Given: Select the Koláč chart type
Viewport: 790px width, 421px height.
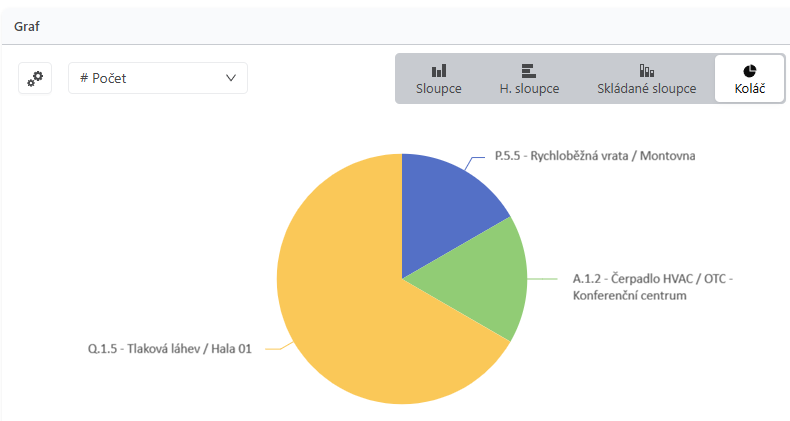Looking at the screenshot, I should tap(750, 79).
